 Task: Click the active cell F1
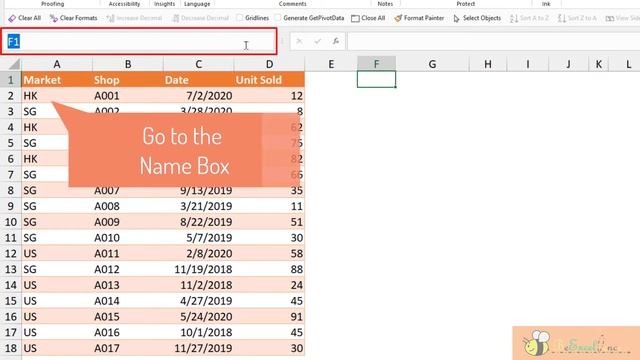[x=376, y=79]
